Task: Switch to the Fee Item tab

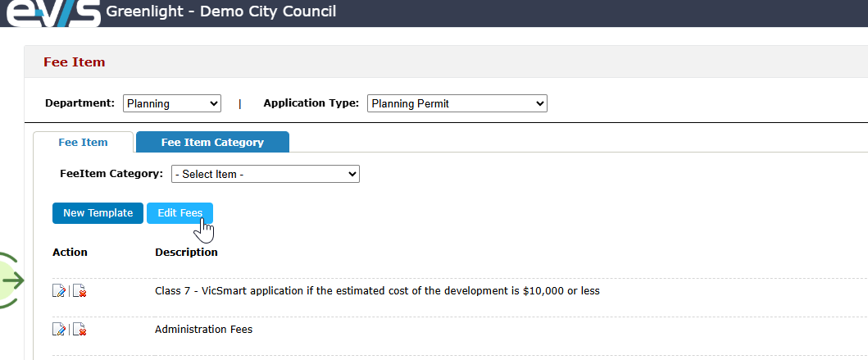Action: (x=83, y=143)
